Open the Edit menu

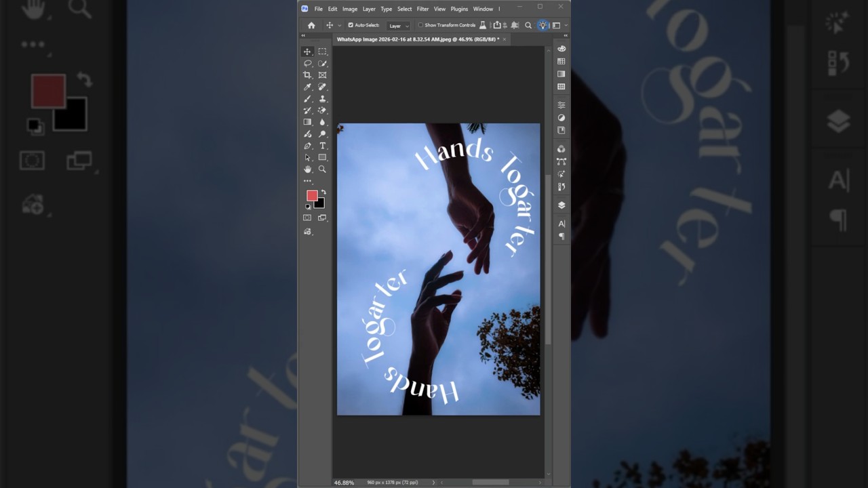click(332, 9)
